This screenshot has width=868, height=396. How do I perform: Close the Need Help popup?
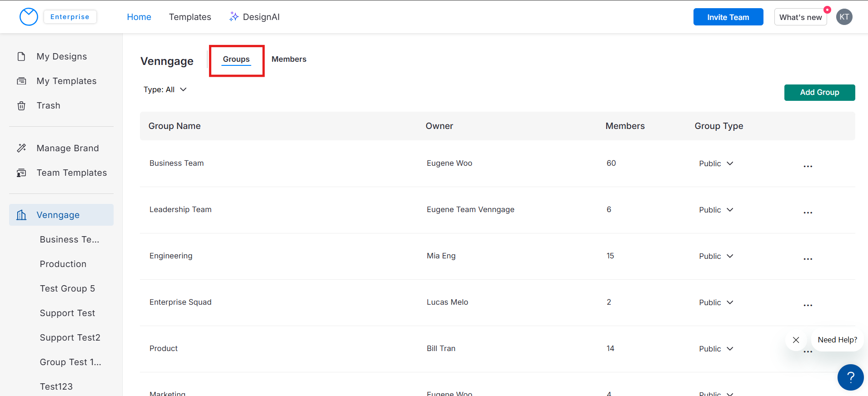(796, 340)
